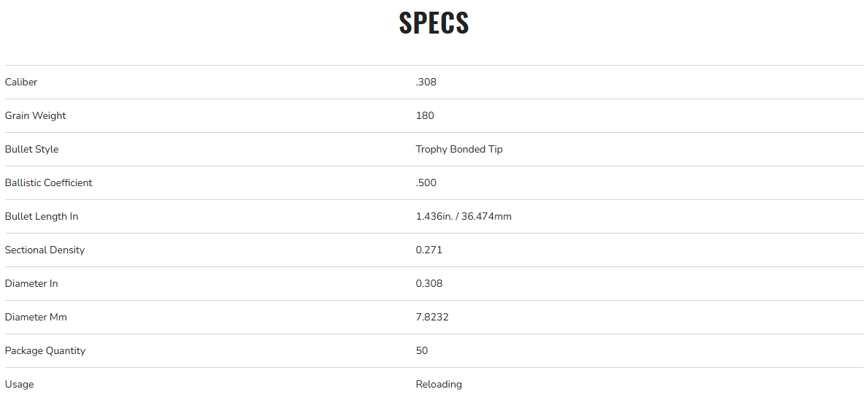
Task: Click the Caliber label
Action: click(x=21, y=82)
